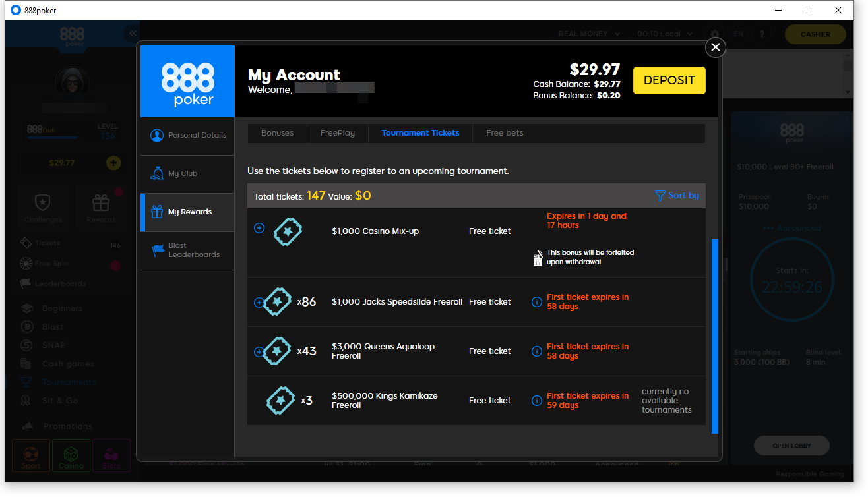This screenshot has height=497, width=868.
Task: Click the $1,000 Casino Mix-up ticket icon
Action: (288, 231)
